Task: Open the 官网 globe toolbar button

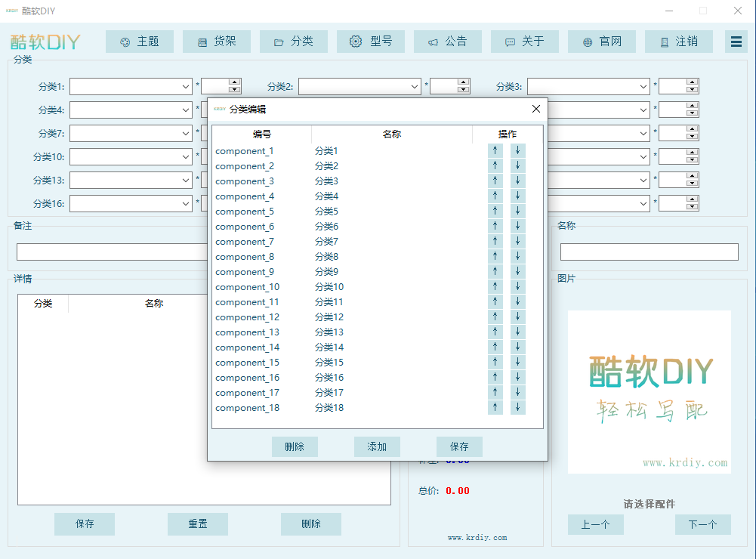Action: (602, 42)
